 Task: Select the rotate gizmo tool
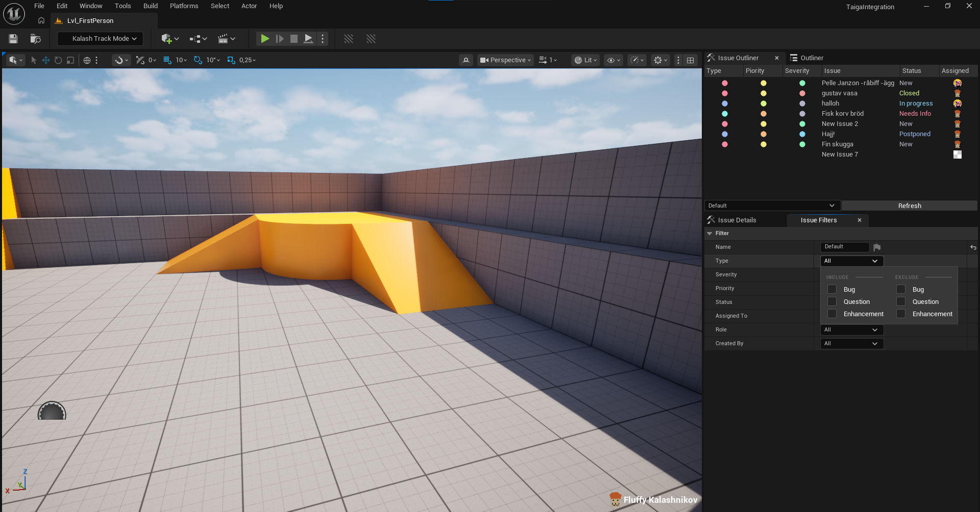[58, 60]
